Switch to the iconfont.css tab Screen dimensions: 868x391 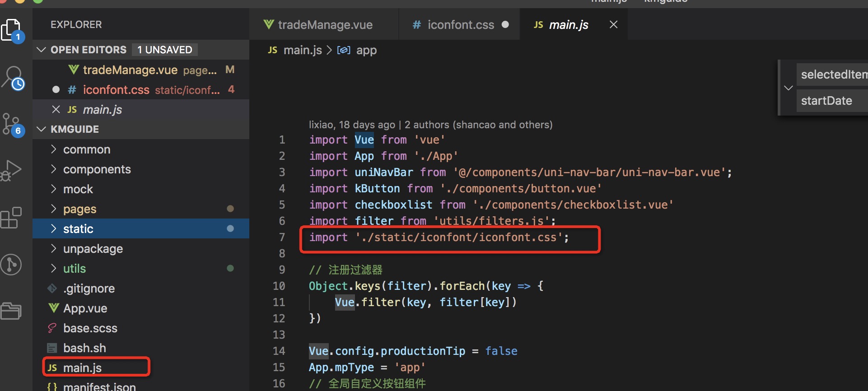pyautogui.click(x=460, y=24)
